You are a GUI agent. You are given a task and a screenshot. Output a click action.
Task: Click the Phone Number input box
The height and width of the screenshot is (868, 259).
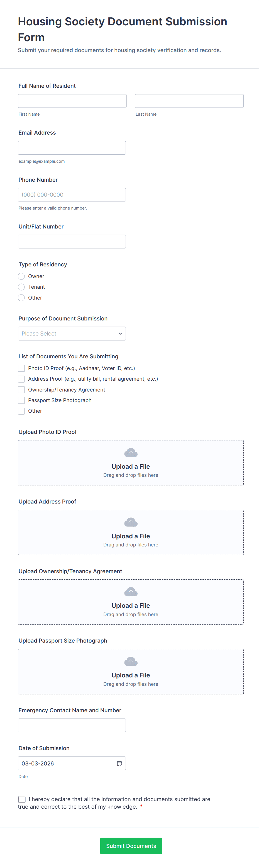coord(72,195)
